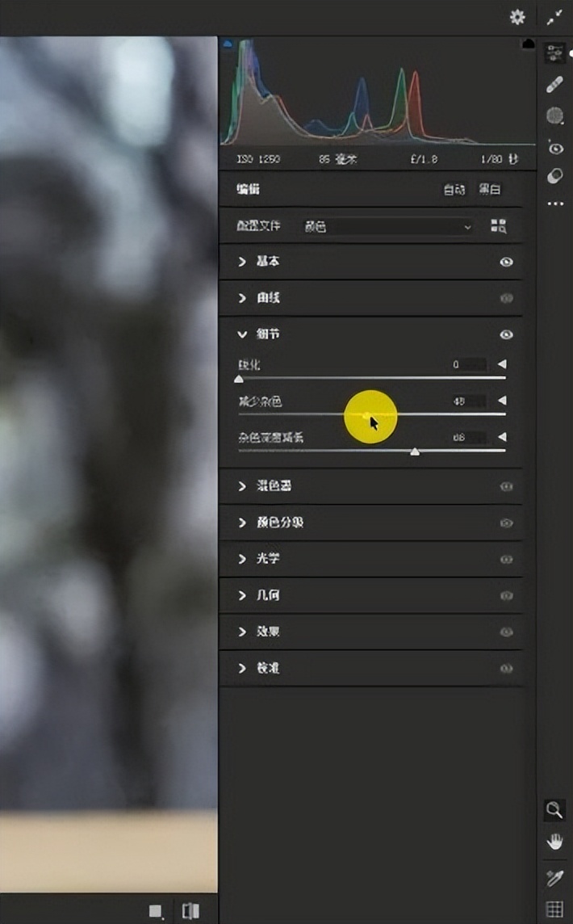Toggle the before/after view icon
This screenshot has width=573, height=924.
coord(190,911)
